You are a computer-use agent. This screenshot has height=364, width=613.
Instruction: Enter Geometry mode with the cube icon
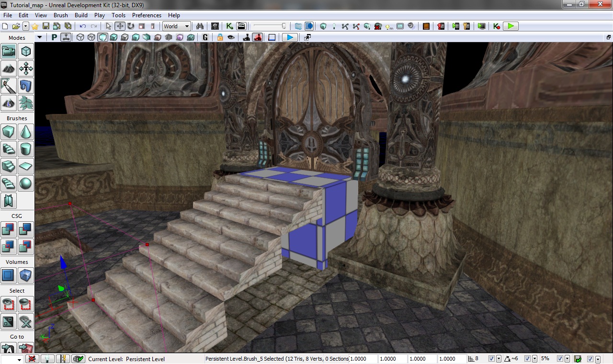tap(26, 51)
